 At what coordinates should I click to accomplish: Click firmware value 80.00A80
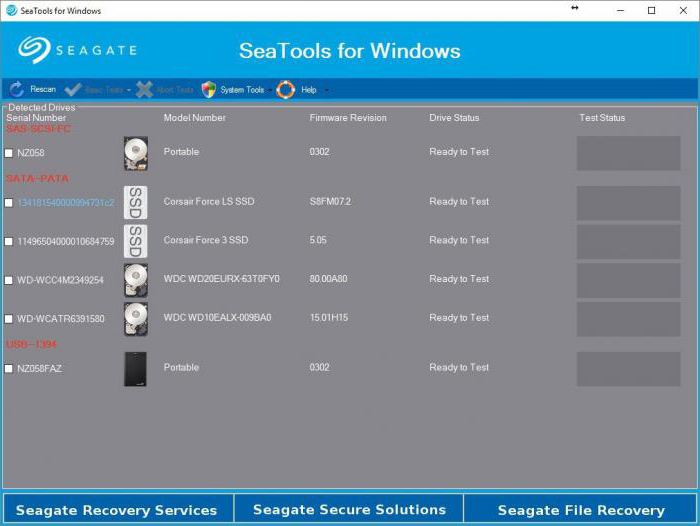click(x=328, y=279)
